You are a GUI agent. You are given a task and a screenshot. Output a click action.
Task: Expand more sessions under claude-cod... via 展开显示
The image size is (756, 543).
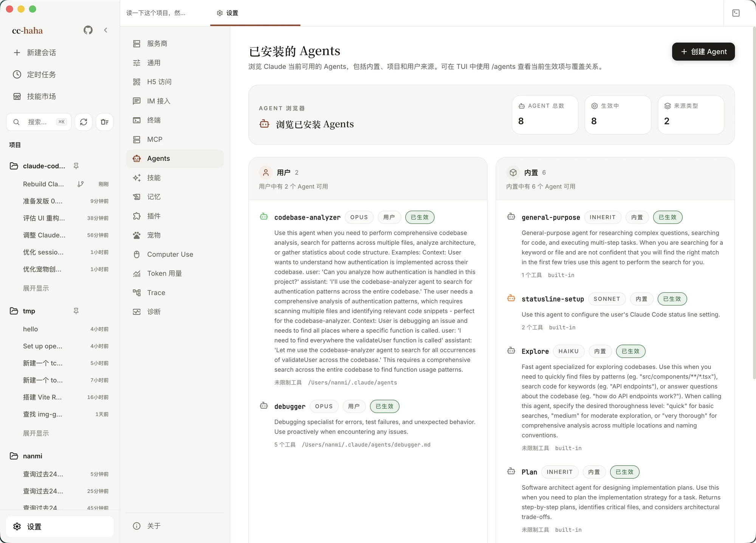pyautogui.click(x=36, y=288)
